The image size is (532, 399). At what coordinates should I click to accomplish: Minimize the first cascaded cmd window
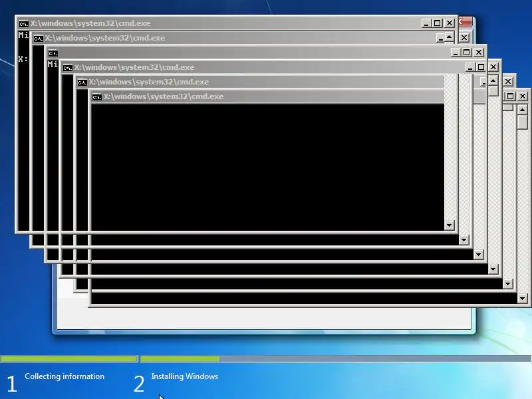(426, 23)
